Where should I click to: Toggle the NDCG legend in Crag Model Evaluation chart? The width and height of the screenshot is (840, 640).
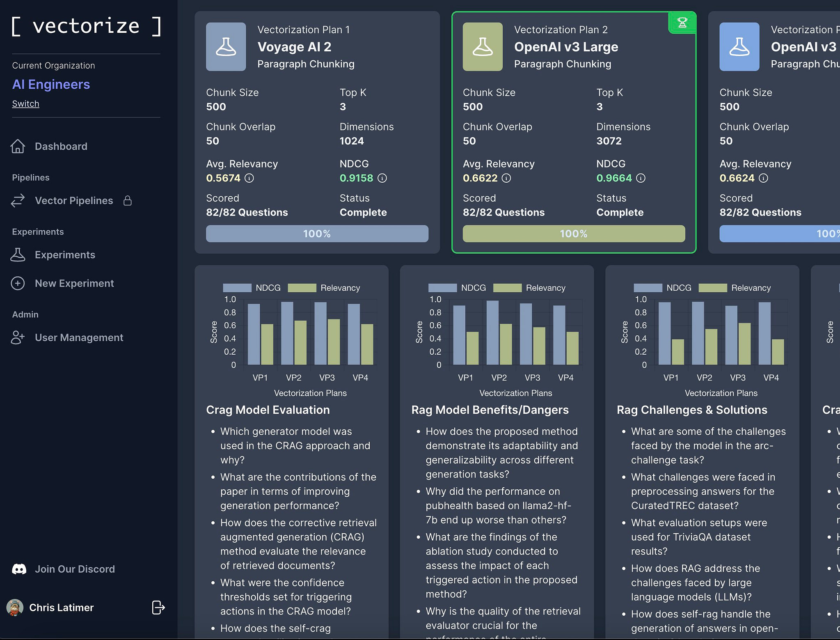coord(237,288)
